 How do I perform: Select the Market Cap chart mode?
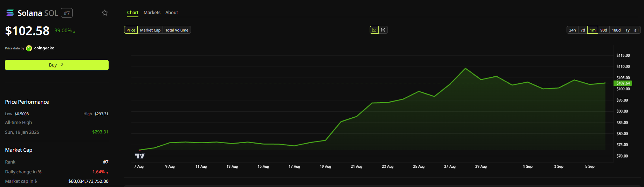(150, 30)
